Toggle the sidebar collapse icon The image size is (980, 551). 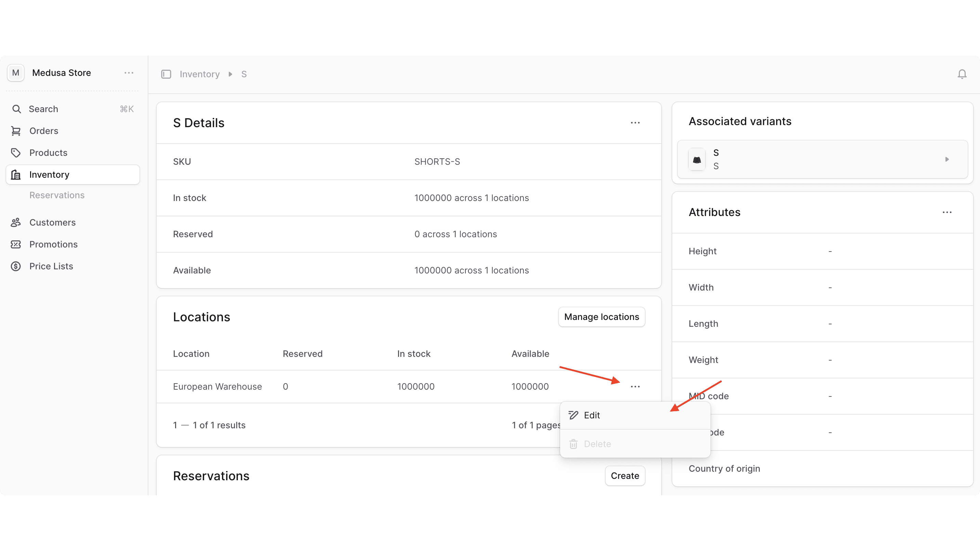point(166,74)
